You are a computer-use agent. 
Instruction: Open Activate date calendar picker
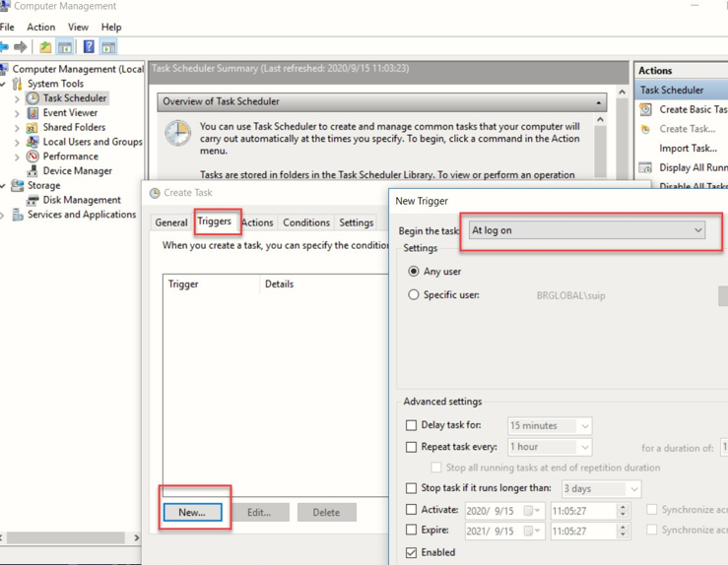click(x=532, y=511)
